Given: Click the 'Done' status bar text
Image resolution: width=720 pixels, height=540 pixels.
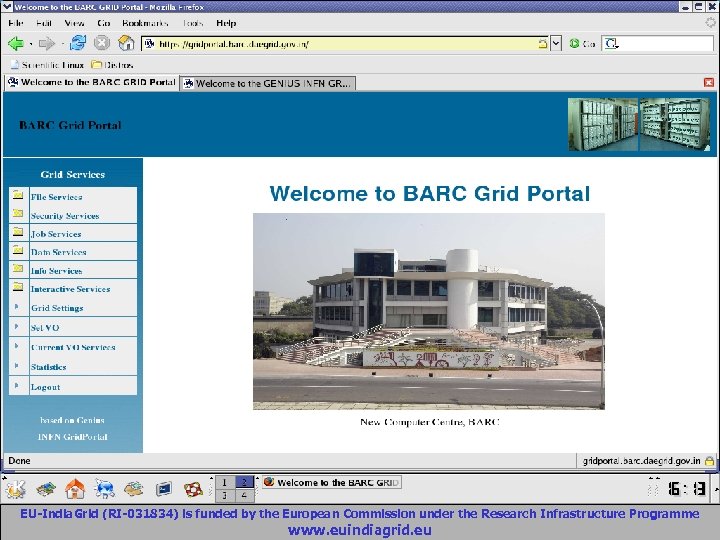Looking at the screenshot, I should (19, 461).
